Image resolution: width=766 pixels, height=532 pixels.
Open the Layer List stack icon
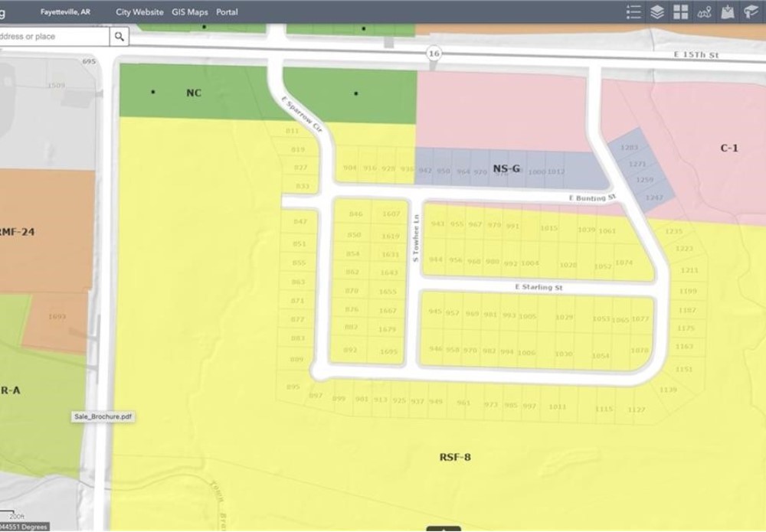[657, 11]
